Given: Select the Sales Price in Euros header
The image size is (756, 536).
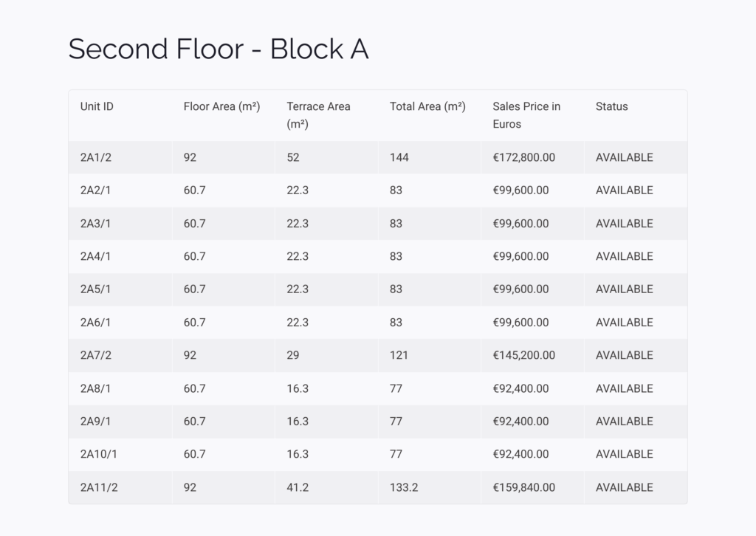Looking at the screenshot, I should pyautogui.click(x=526, y=115).
